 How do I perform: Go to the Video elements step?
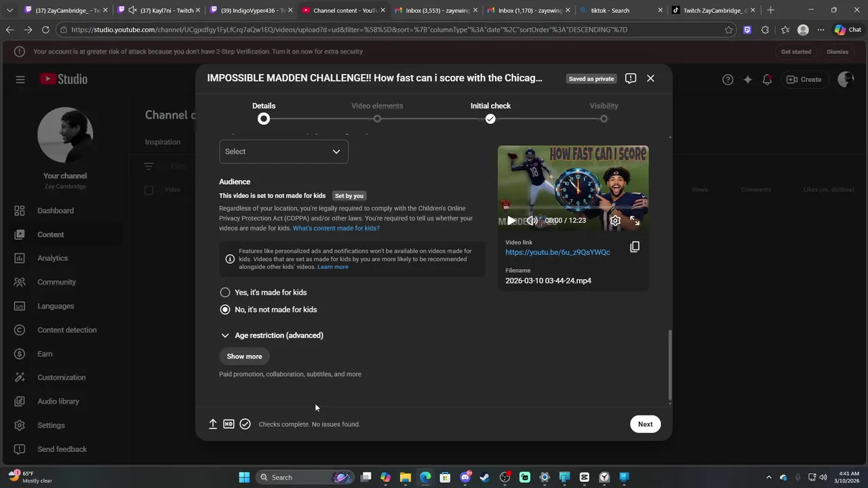click(x=377, y=113)
